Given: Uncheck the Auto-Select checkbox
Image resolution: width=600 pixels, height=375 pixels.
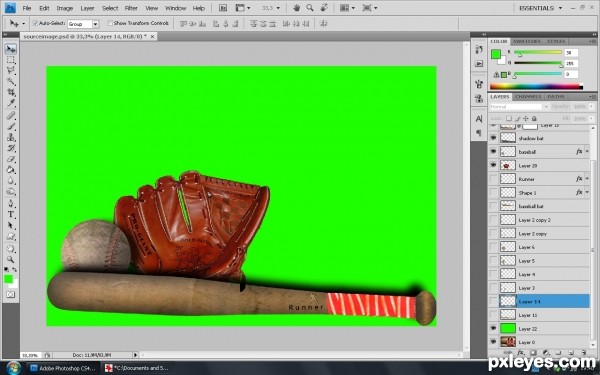Looking at the screenshot, I should click(x=36, y=23).
